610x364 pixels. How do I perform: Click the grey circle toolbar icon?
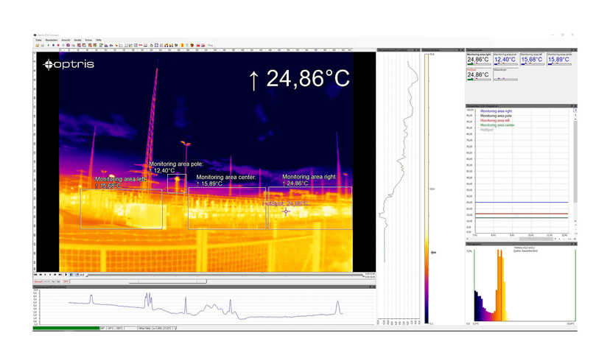pyautogui.click(x=63, y=45)
